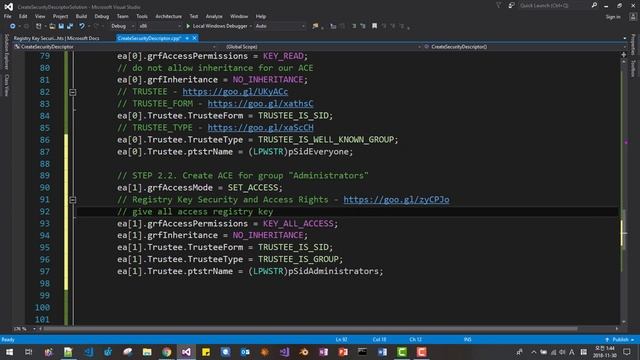Click the Undo arrow icon
The image size is (640, 360).
pos(82,26)
